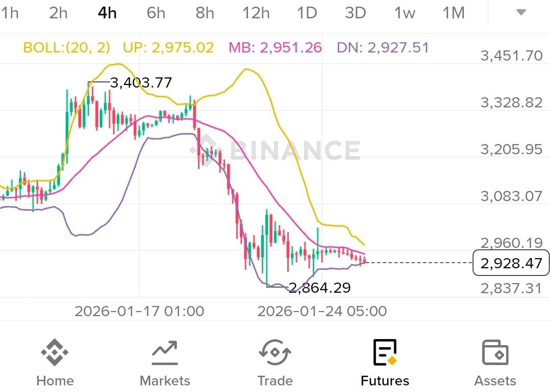Select the 6h interval

(156, 13)
